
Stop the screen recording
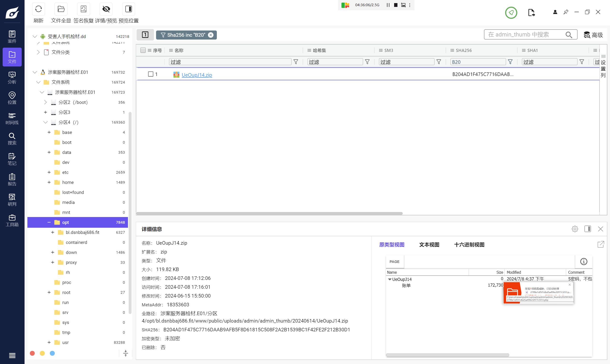396,5
